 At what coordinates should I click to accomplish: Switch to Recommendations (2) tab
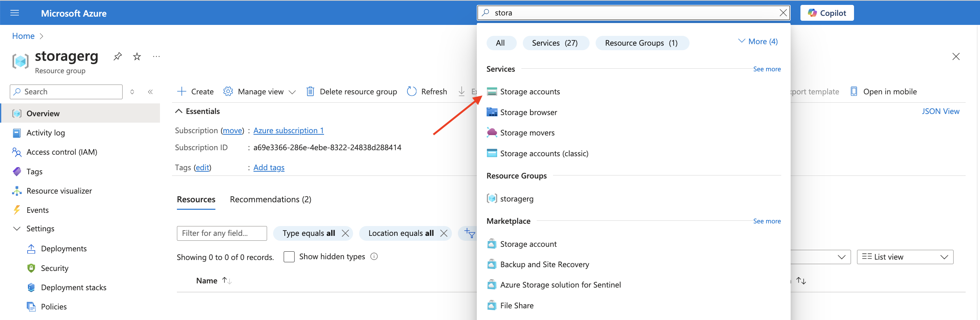pyautogui.click(x=270, y=200)
